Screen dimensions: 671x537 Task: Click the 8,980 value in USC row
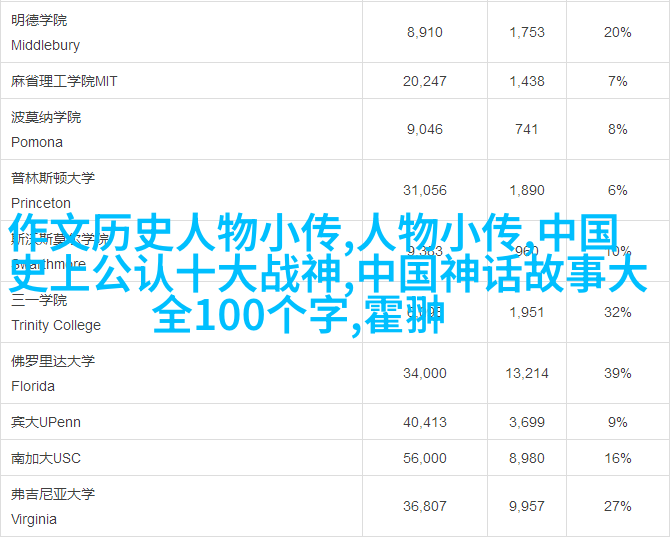coord(527,458)
